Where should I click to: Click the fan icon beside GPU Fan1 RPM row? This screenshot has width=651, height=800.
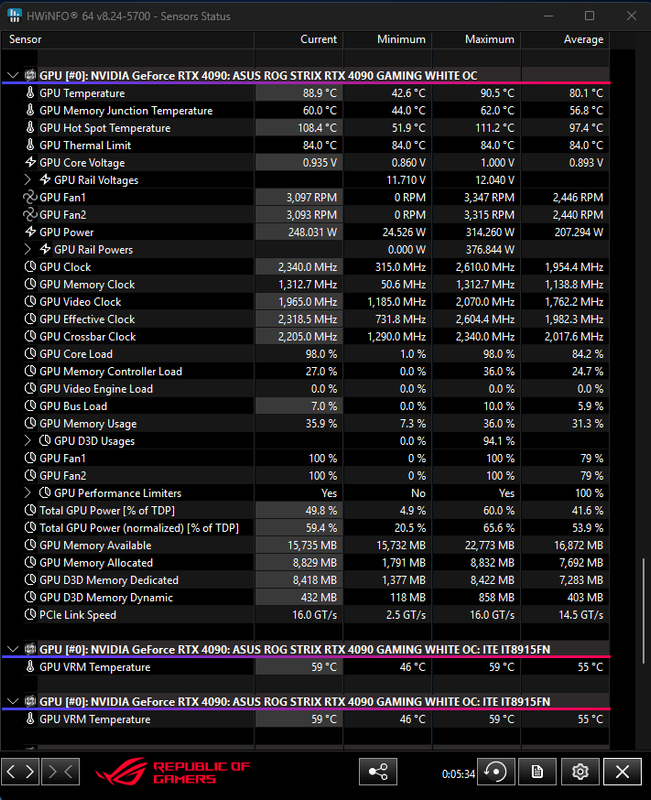pos(30,197)
